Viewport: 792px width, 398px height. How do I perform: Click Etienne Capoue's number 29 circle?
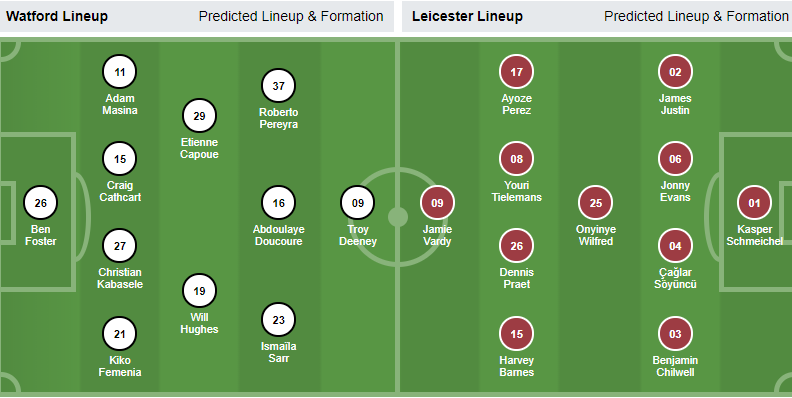coord(199,116)
